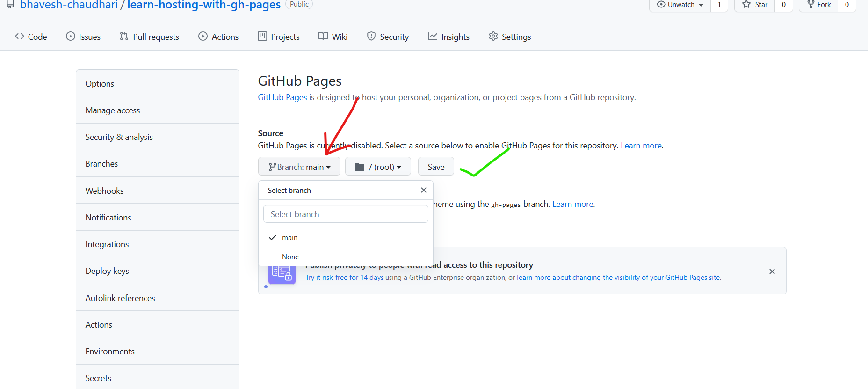Open the / (root) folder dropdown

378,167
